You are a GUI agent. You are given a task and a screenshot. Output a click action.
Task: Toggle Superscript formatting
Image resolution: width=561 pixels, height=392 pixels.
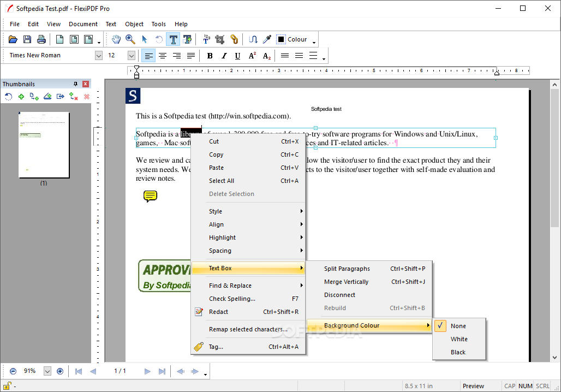(x=252, y=56)
